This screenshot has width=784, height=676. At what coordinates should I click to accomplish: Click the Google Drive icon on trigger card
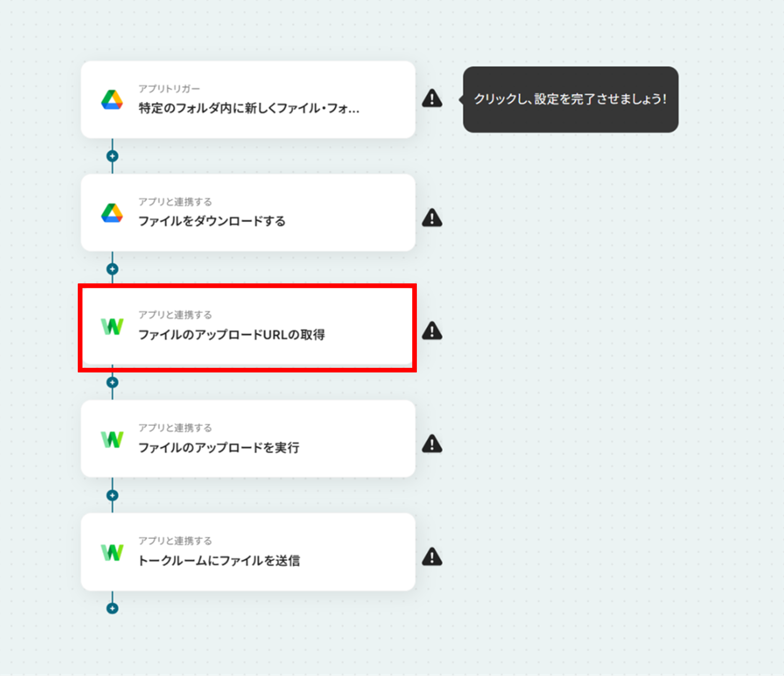coord(112,100)
